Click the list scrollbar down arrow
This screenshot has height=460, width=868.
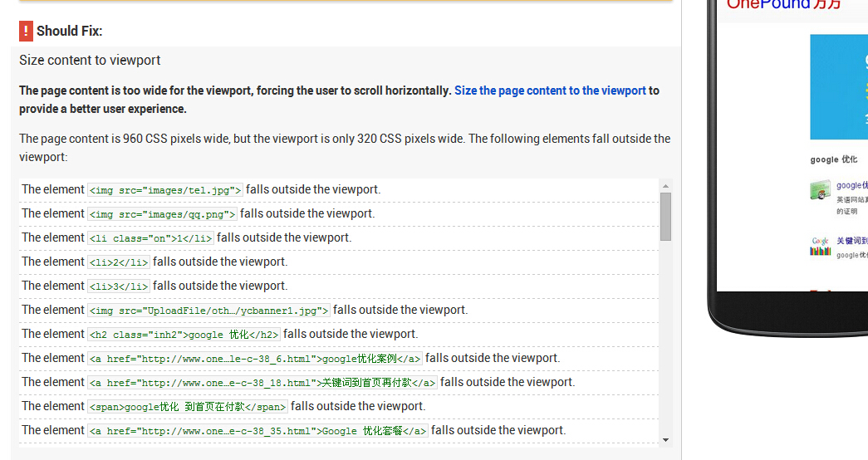coord(665,440)
